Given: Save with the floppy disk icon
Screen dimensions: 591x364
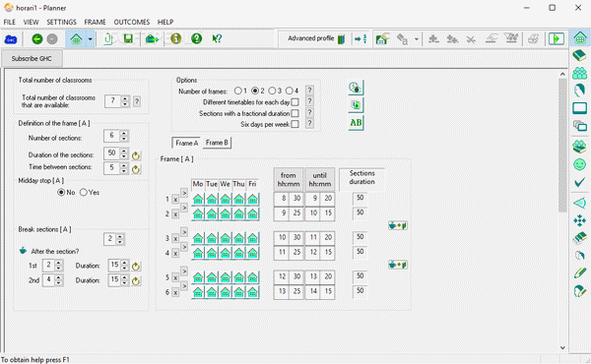Looking at the screenshot, I should 128,38.
